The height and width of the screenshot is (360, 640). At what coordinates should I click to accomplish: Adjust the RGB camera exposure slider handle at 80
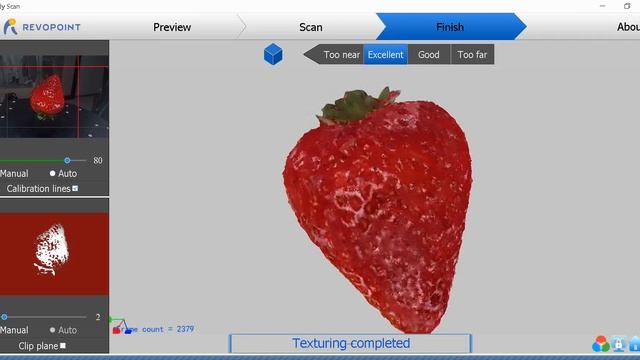click(x=67, y=160)
